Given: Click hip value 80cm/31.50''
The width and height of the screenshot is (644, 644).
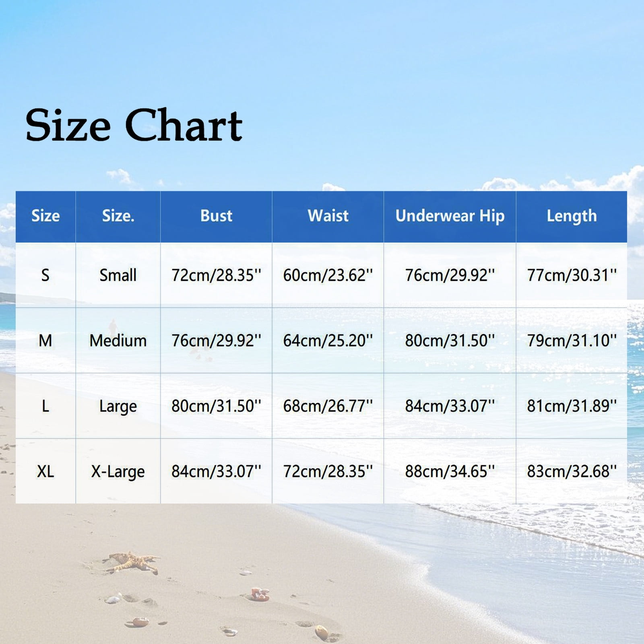Looking at the screenshot, I should tap(450, 341).
